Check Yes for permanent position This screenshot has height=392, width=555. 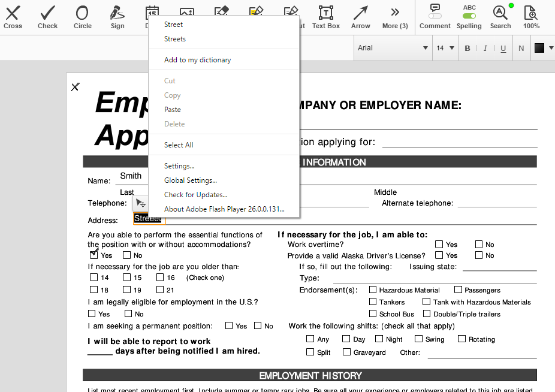pyautogui.click(x=229, y=325)
